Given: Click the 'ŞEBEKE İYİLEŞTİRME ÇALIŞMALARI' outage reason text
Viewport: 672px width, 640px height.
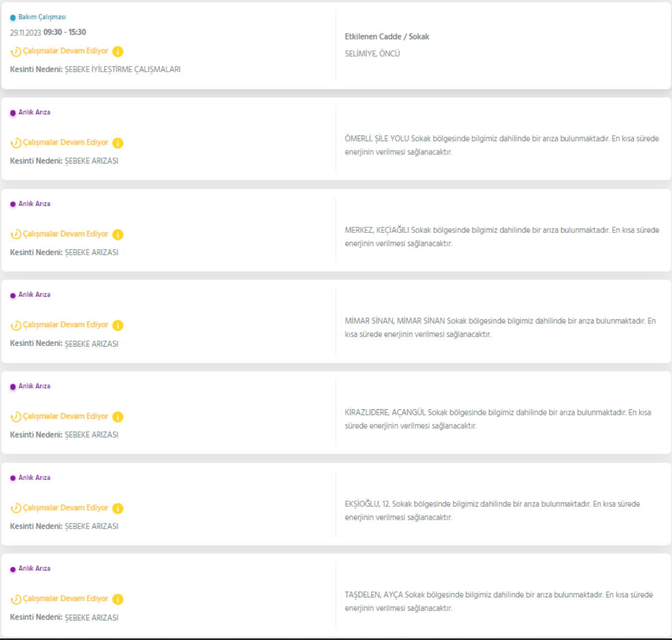Looking at the screenshot, I should coord(123,69).
